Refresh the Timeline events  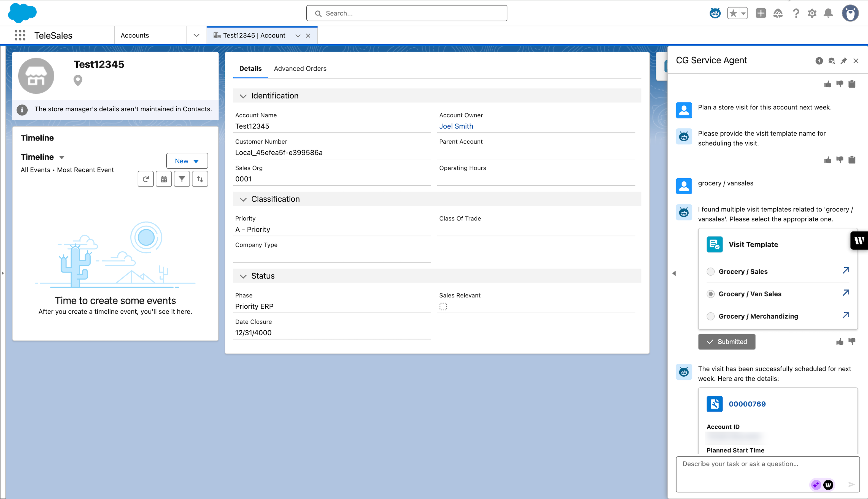click(146, 179)
